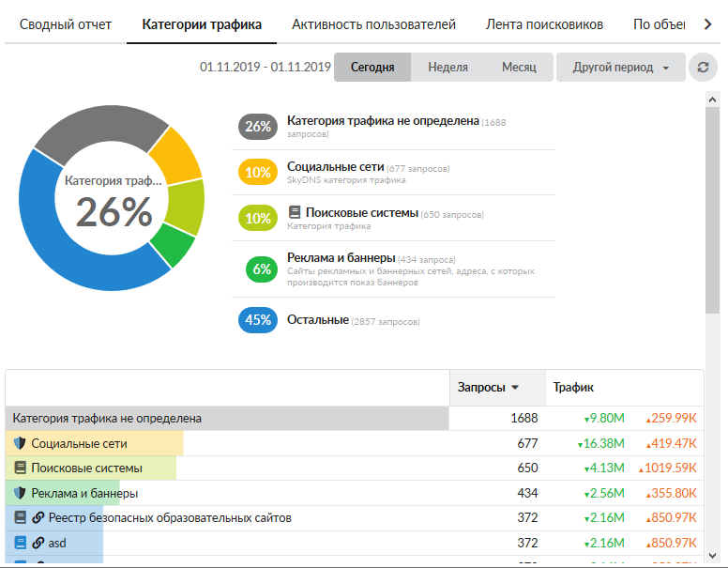Sort by the Запросы column header
Image resolution: width=728 pixels, height=568 pixels.
click(488, 387)
